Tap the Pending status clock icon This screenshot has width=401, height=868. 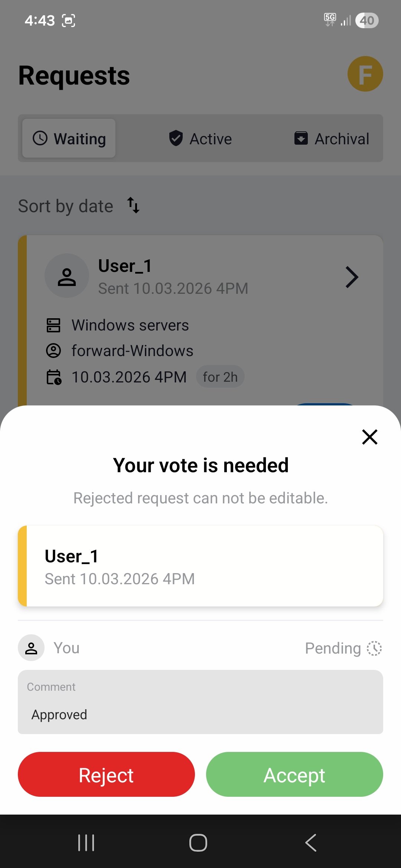374,648
